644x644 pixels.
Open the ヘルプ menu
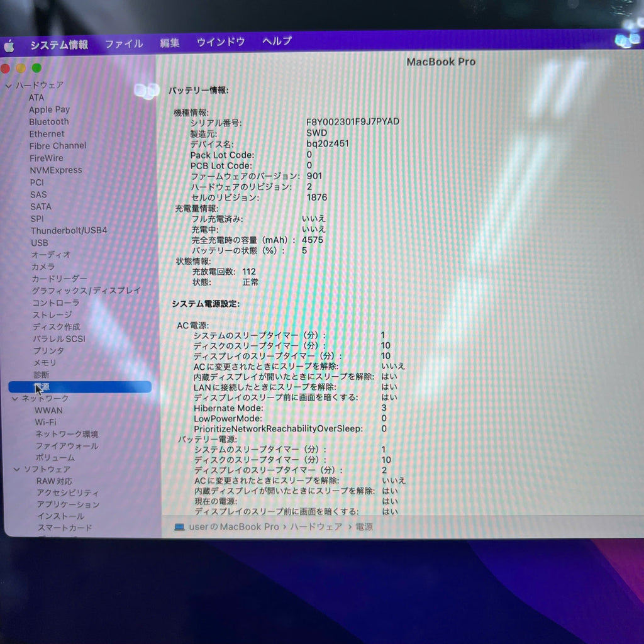pyautogui.click(x=277, y=41)
